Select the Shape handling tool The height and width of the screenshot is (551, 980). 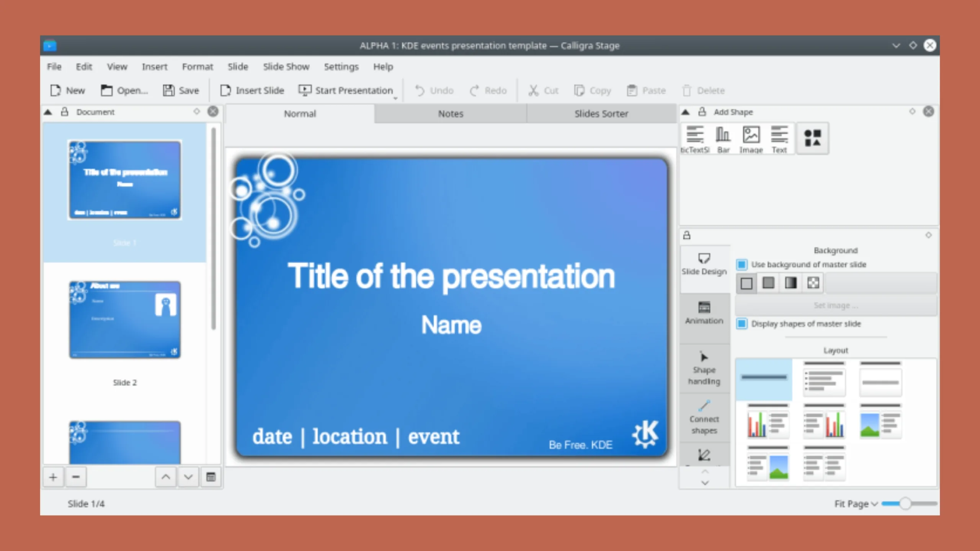point(704,369)
